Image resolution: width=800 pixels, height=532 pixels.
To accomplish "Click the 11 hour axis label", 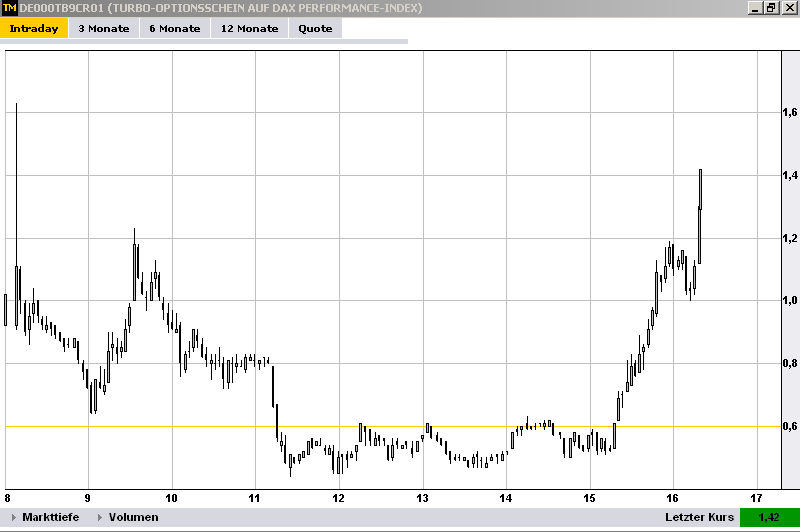I will coord(255,498).
